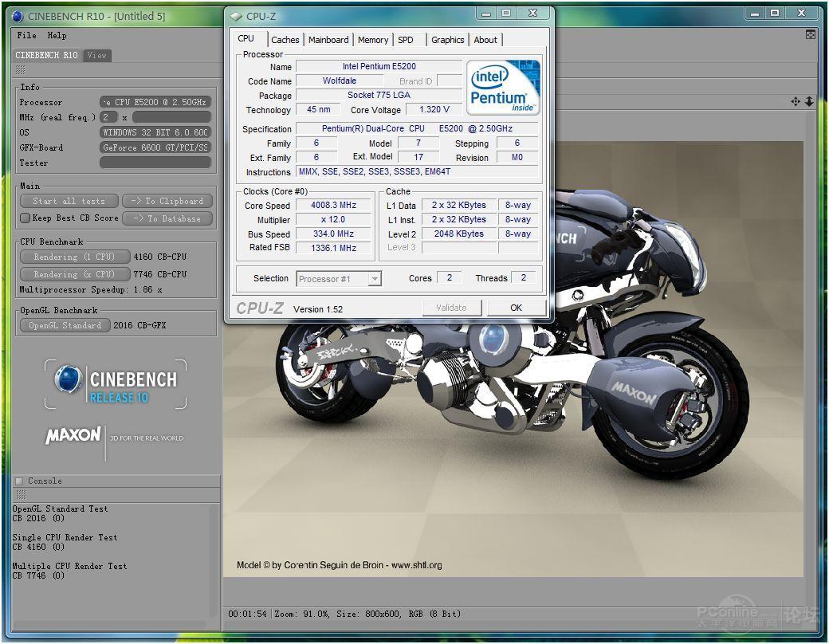This screenshot has width=829, height=644.
Task: Open the Mainboard tab in CPU-Z
Action: (328, 40)
